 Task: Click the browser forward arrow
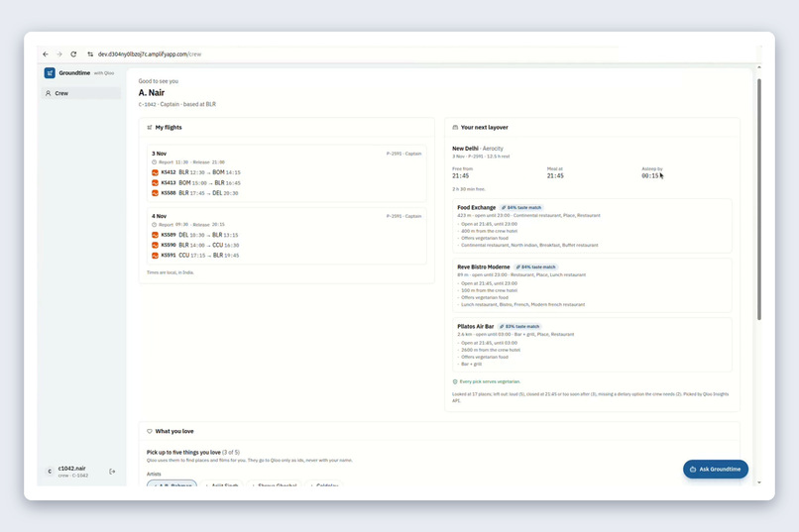[59, 53]
